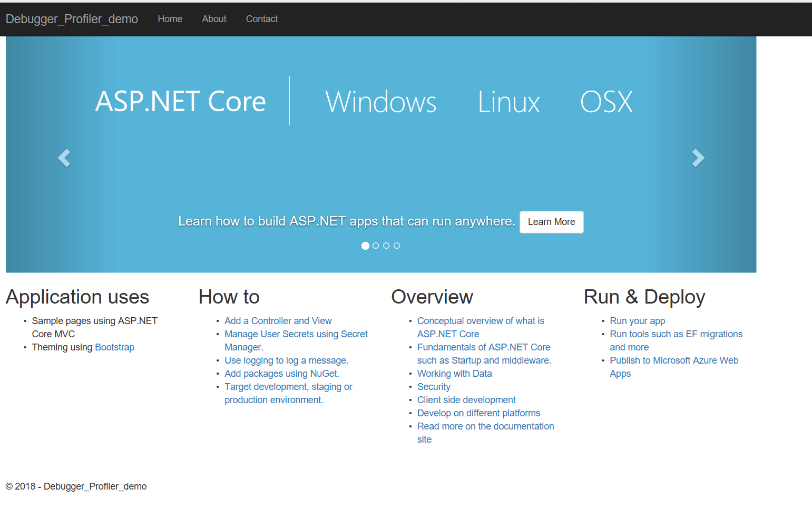Click the OSX text in banner
Screen dimensions: 812x508
click(606, 102)
